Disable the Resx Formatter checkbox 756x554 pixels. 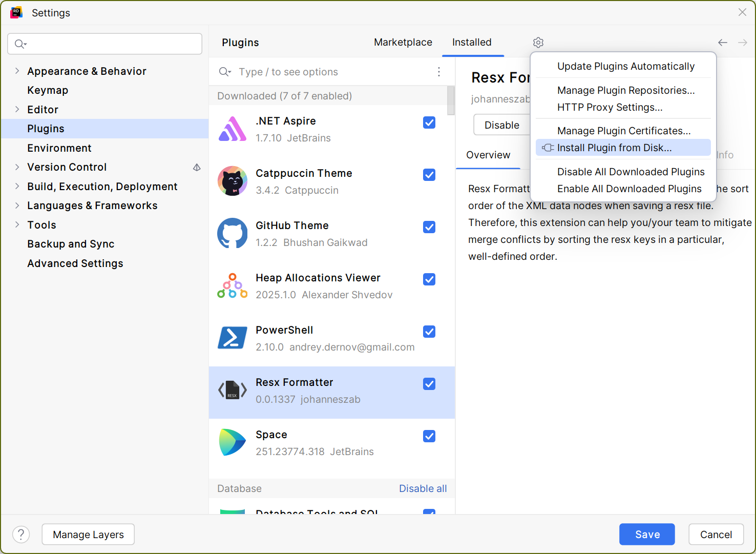click(x=429, y=384)
